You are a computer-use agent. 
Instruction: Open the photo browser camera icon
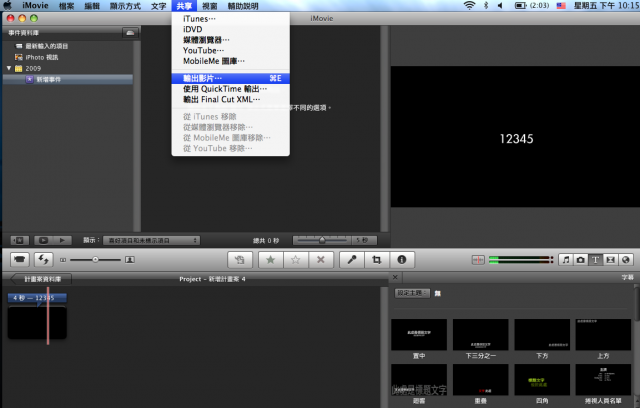click(580, 260)
